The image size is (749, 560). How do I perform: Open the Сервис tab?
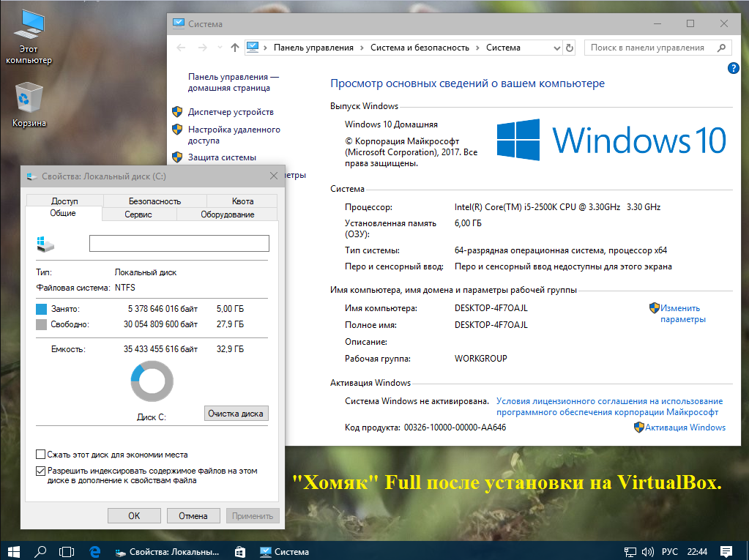(138, 214)
